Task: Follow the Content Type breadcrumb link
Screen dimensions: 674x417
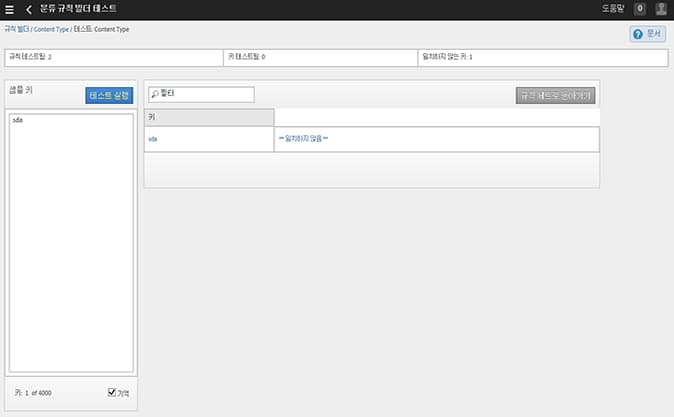Action: (x=51, y=29)
